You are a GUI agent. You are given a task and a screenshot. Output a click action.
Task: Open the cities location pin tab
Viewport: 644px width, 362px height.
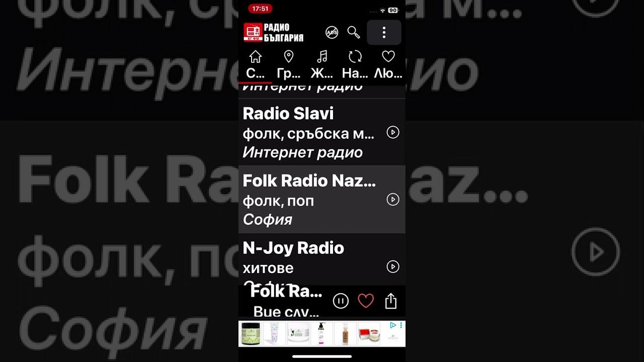[x=289, y=65]
